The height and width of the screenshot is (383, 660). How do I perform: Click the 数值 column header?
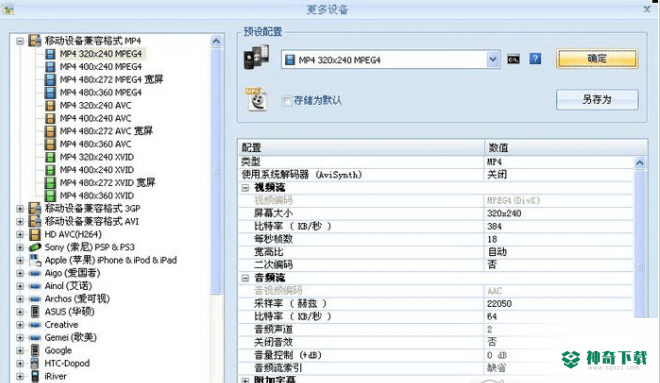tap(565, 148)
